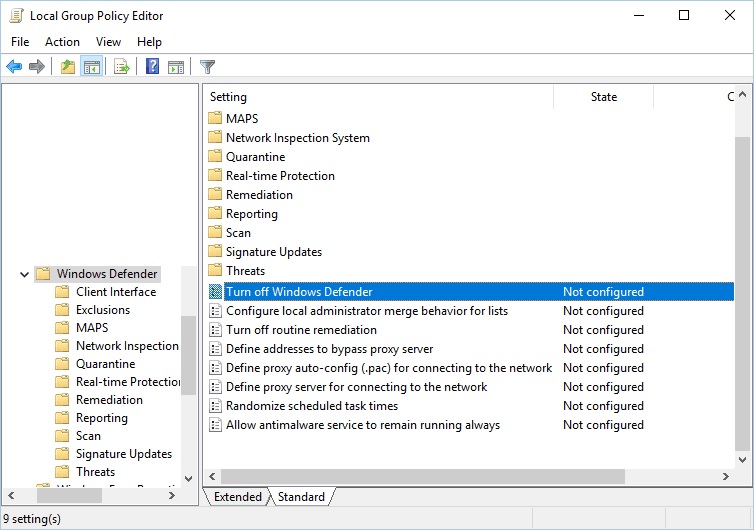The height and width of the screenshot is (530, 754).
Task: Select the Remediation folder in the Setting list
Action: coord(259,195)
